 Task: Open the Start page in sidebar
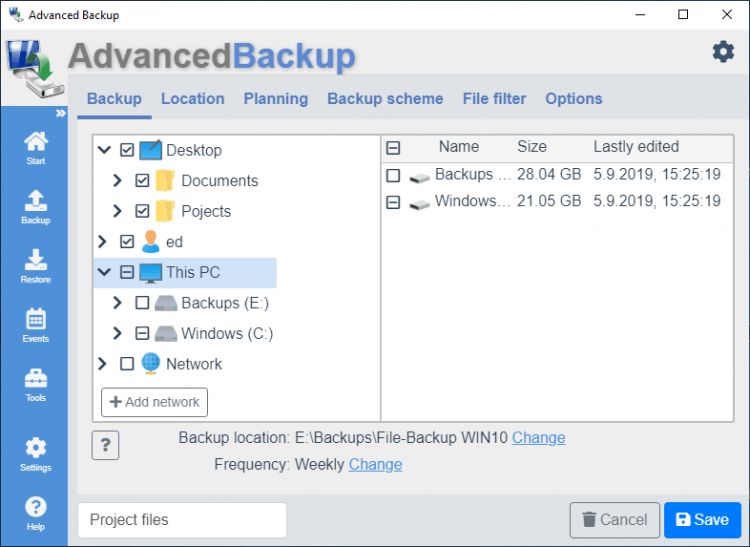pos(35,146)
